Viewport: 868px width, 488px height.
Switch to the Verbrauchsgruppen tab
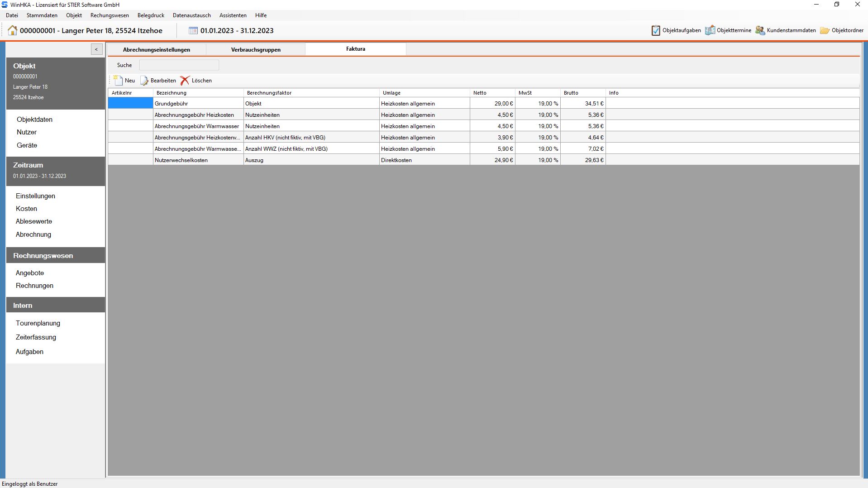point(256,50)
